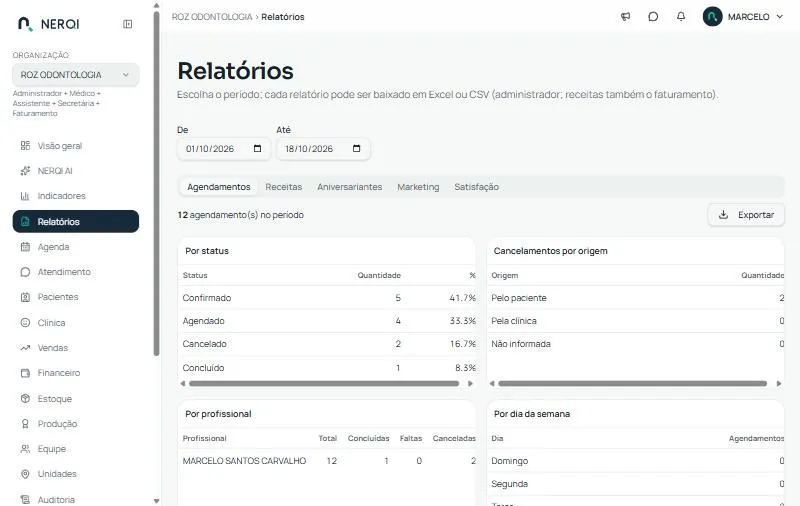Open the ROZ ODONTOLOGIA organization dropdown
This screenshot has height=506, width=800.
[x=76, y=75]
